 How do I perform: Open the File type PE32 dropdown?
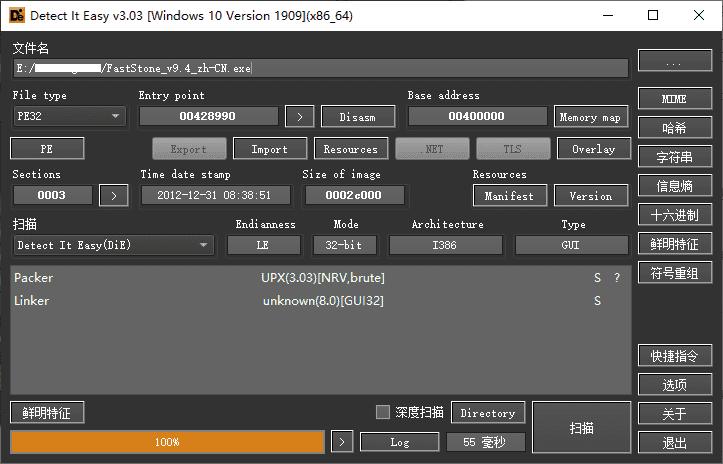click(69, 117)
